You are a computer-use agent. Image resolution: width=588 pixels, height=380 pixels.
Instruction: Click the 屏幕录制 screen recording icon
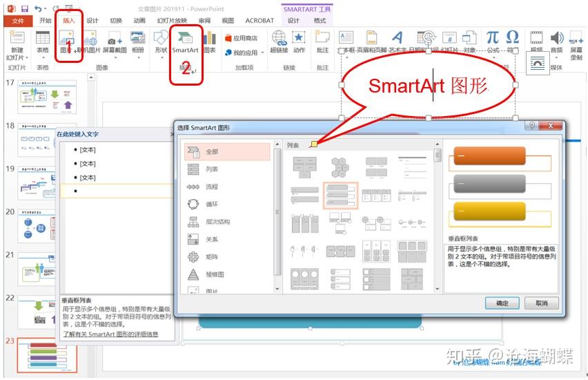pos(576,39)
